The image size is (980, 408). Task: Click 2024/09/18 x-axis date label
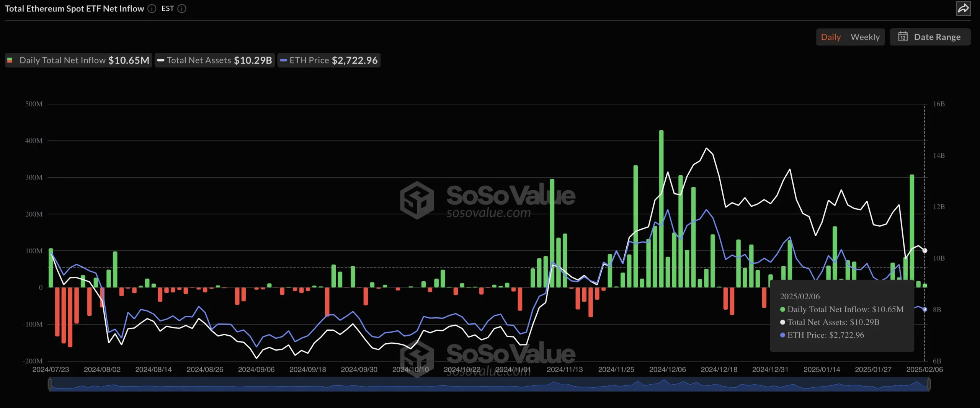(307, 369)
